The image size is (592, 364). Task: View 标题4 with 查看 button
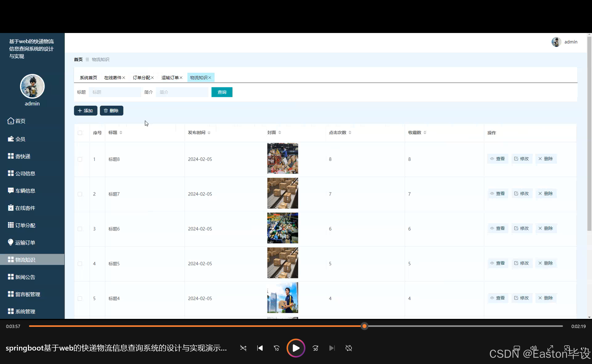tap(498, 298)
